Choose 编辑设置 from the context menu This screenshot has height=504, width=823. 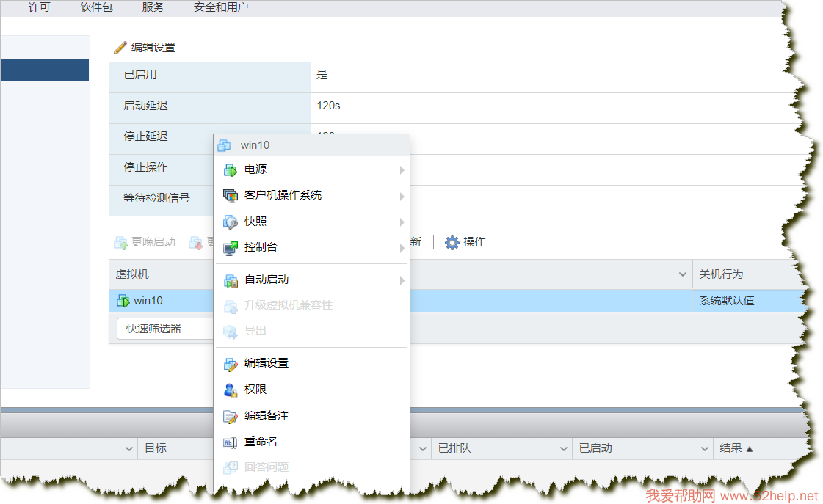click(x=266, y=363)
